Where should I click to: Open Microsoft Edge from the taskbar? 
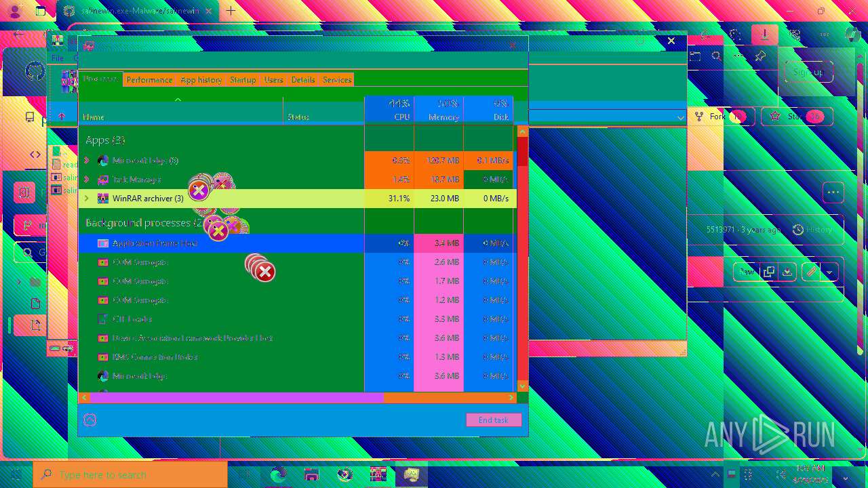(278, 474)
